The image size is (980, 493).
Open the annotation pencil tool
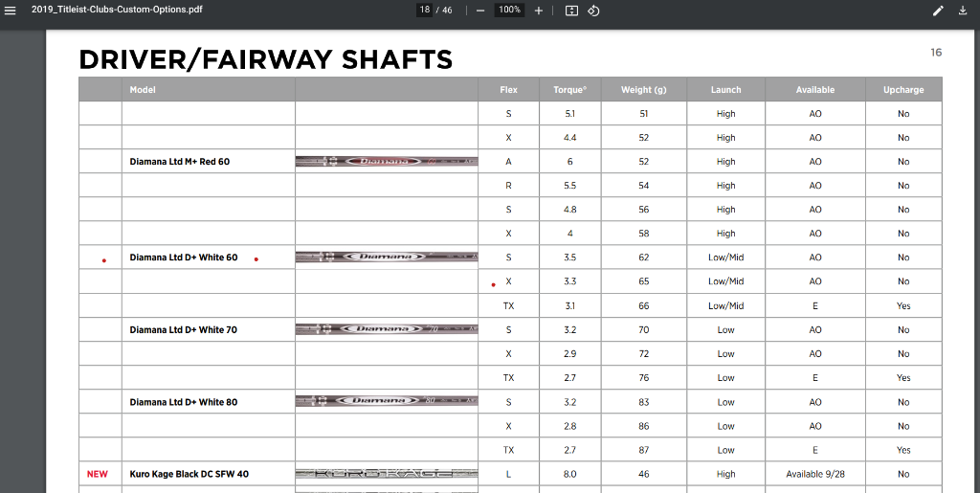coord(938,11)
